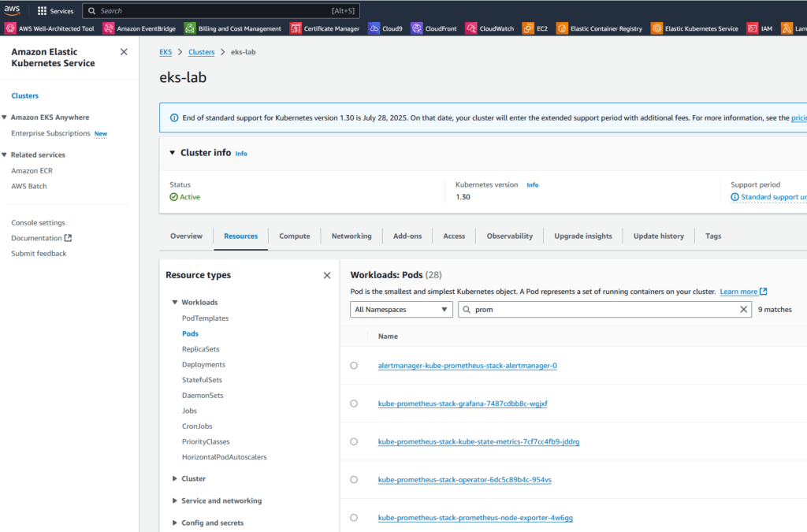Select radio for kube-state-metrics pod

pos(354,441)
